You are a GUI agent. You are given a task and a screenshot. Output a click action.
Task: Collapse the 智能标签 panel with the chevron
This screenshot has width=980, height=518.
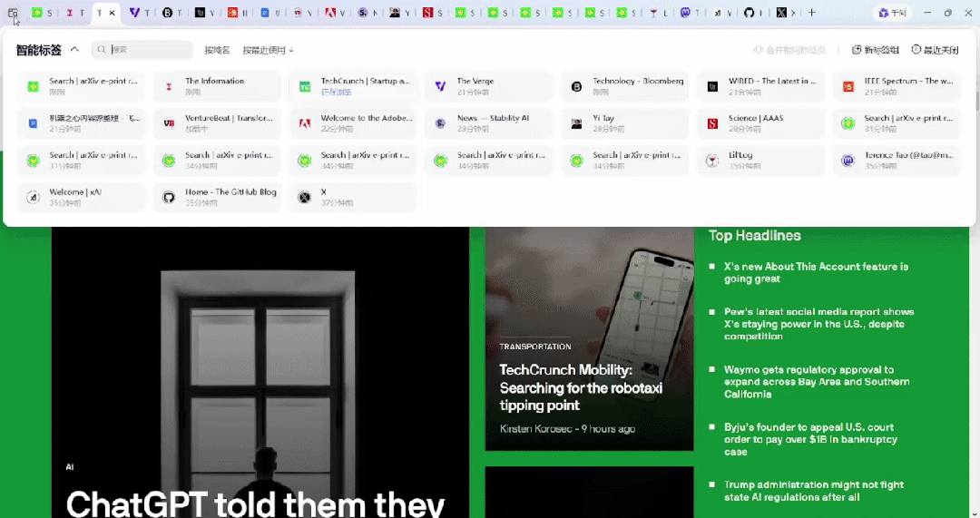tap(74, 50)
